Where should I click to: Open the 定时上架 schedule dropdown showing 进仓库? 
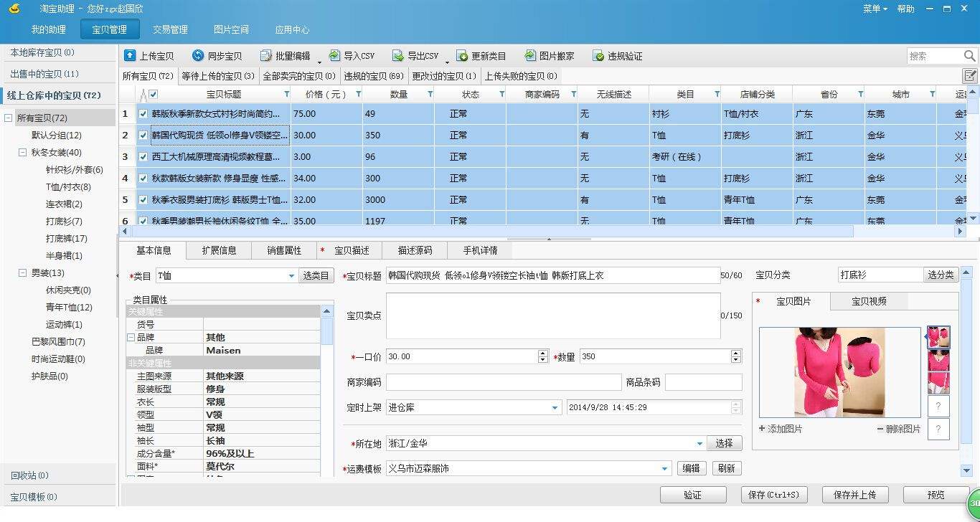[x=554, y=407]
